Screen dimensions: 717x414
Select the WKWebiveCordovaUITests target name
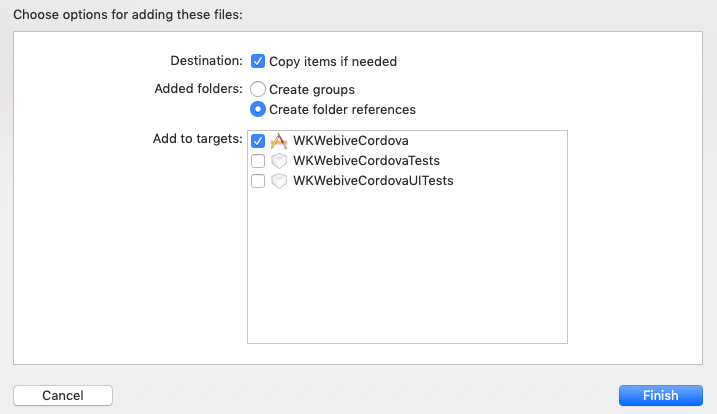pos(373,181)
